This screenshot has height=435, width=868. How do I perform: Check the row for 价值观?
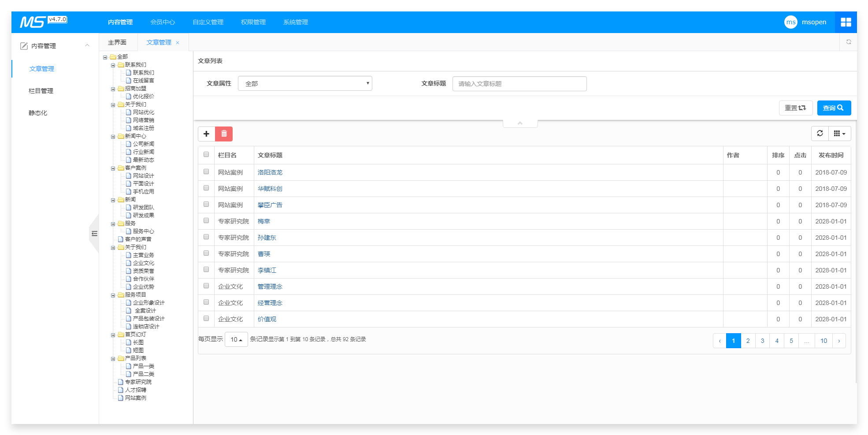tap(206, 318)
